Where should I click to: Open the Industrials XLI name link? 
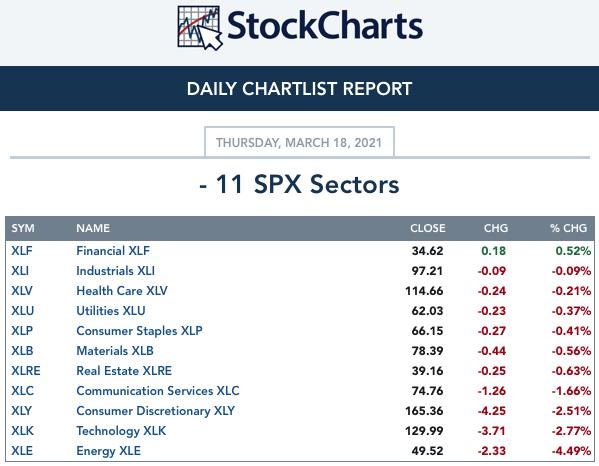(x=115, y=271)
